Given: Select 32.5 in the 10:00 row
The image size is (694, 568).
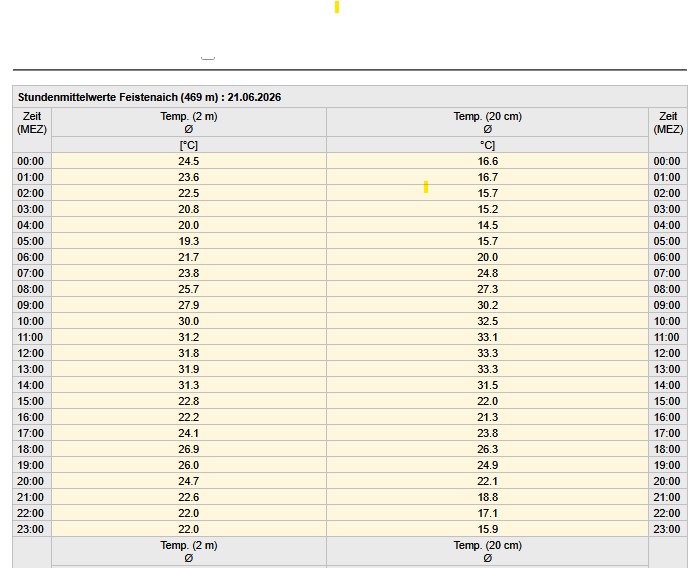Looking at the screenshot, I should tap(487, 321).
